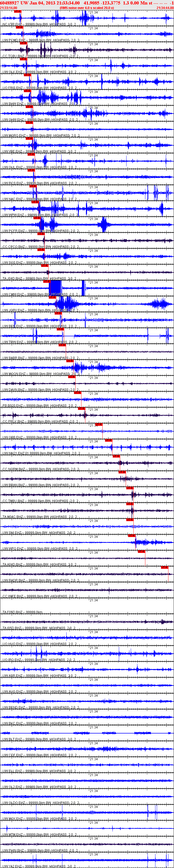Image resolution: width=174 pixels, height=868 pixels.
Task: Select the 'TA I05D BHZ' station label
Action: [x=12, y=628]
